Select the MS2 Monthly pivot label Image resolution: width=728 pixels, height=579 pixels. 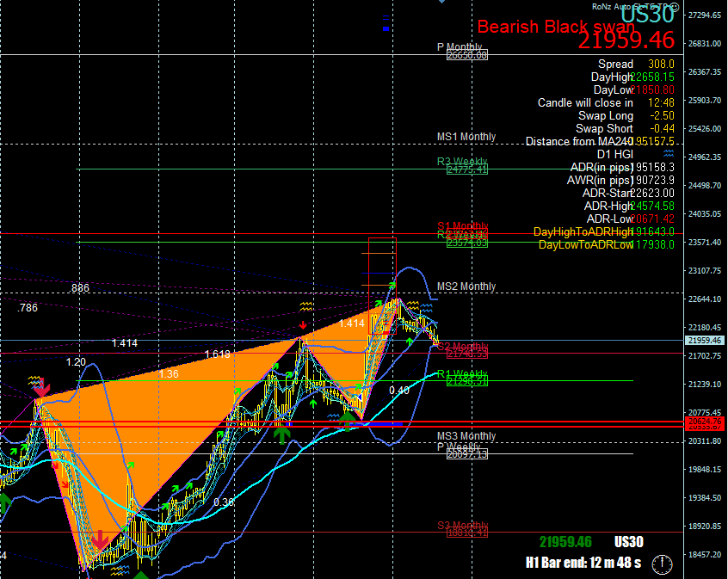click(466, 286)
